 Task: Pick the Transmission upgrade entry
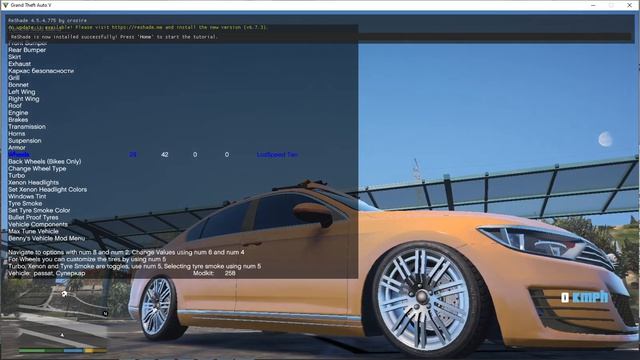pyautogui.click(x=27, y=127)
